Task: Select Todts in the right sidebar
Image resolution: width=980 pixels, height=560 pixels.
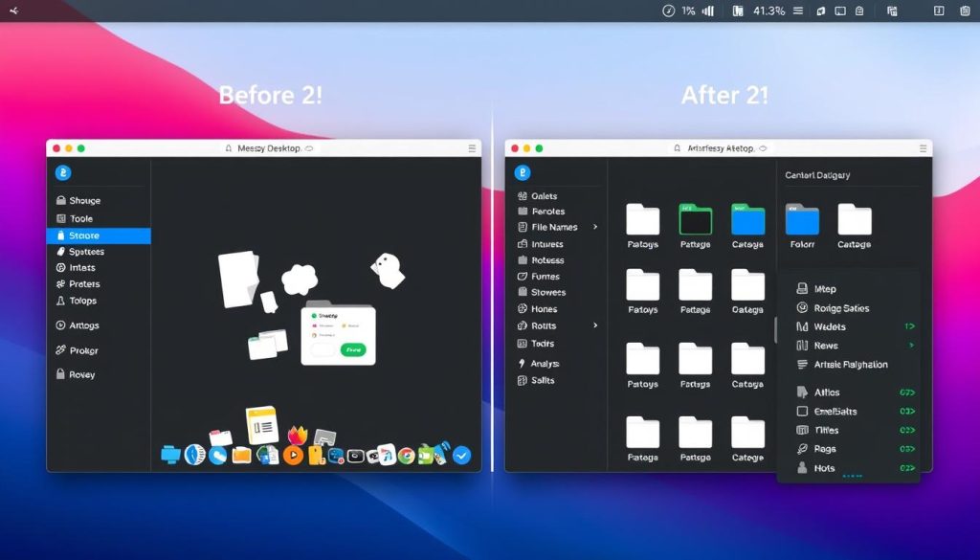Action: click(536, 343)
